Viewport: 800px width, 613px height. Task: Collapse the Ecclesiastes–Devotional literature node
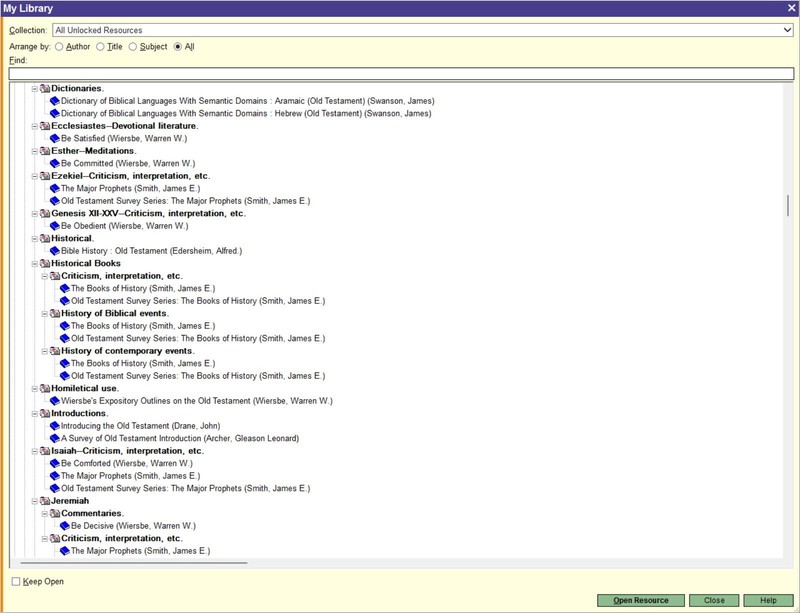pyautogui.click(x=35, y=126)
